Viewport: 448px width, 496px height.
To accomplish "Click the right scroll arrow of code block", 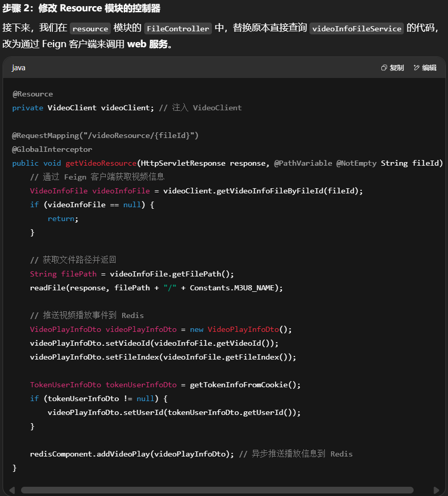I will pos(436,490).
